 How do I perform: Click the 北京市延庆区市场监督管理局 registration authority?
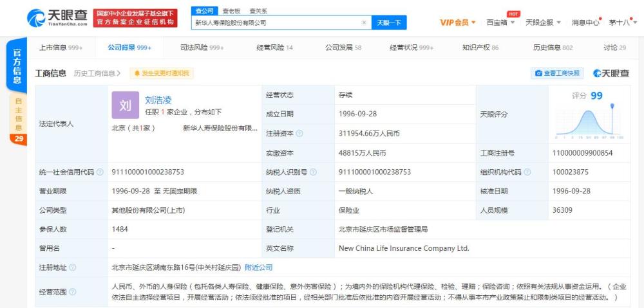coord(383,230)
